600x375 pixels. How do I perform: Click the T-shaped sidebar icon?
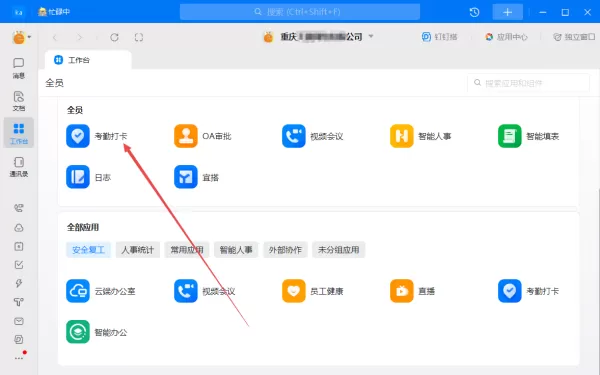pyautogui.click(x=18, y=302)
